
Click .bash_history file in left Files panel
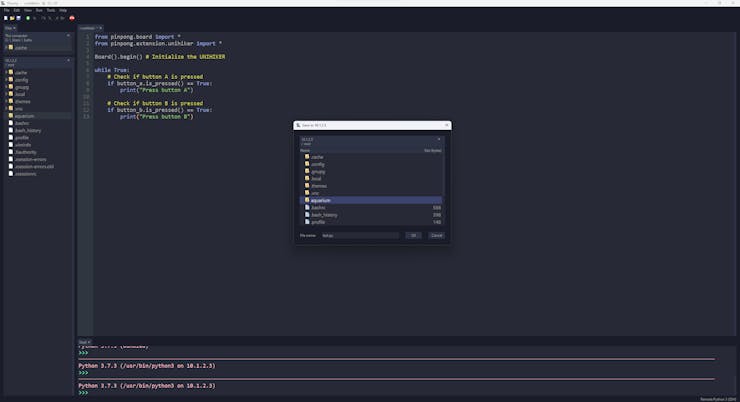[27, 130]
